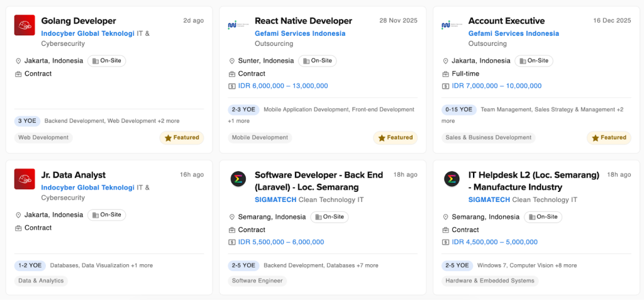
Task: Click skills text 'Databases, Data Visualization +1 more'
Action: tap(101, 265)
